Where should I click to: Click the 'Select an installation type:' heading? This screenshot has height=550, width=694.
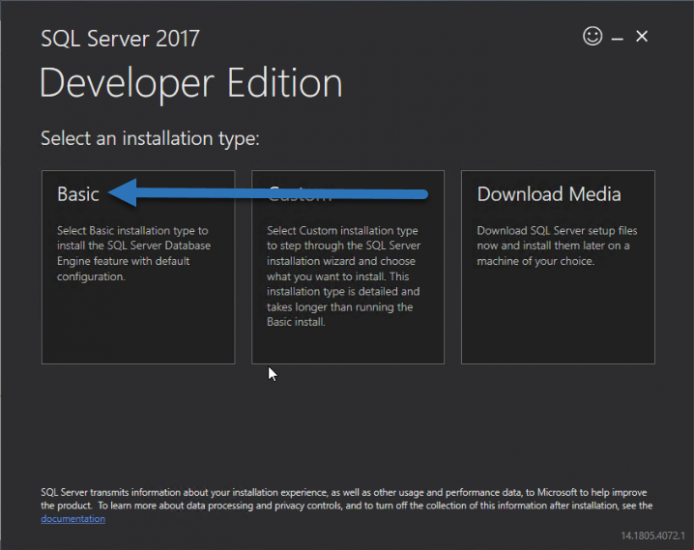click(x=150, y=138)
